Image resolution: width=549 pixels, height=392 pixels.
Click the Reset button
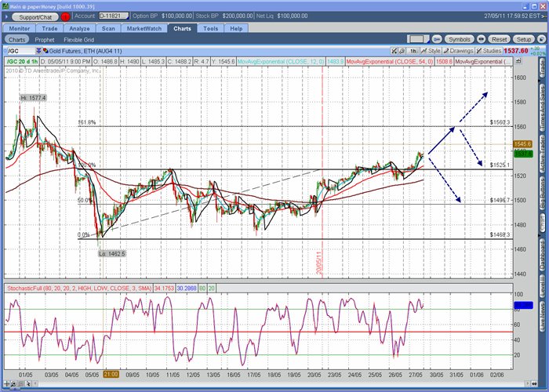(500, 39)
